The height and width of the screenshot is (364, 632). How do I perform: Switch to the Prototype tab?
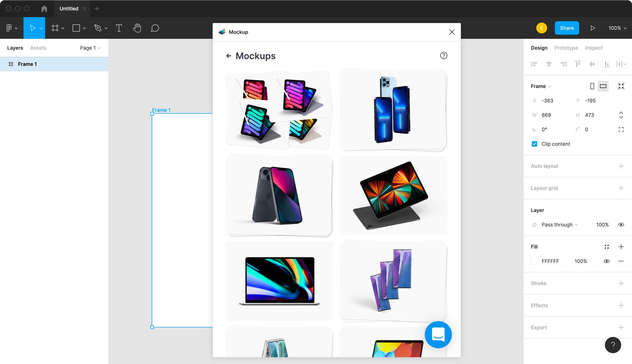pyautogui.click(x=566, y=48)
